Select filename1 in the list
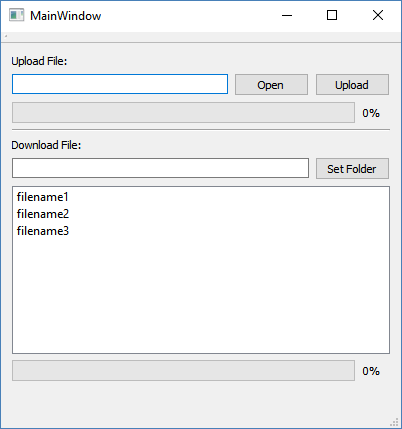Screen dimensions: 402x429 (43, 197)
